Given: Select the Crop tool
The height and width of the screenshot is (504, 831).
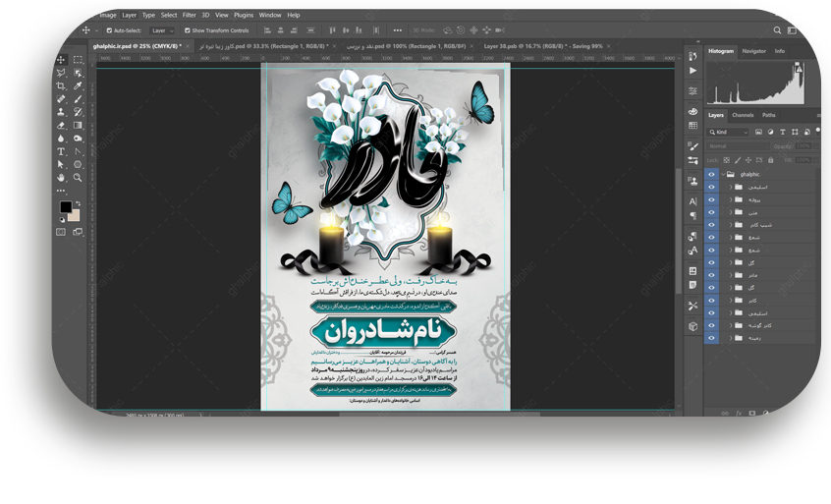Looking at the screenshot, I should tap(61, 86).
